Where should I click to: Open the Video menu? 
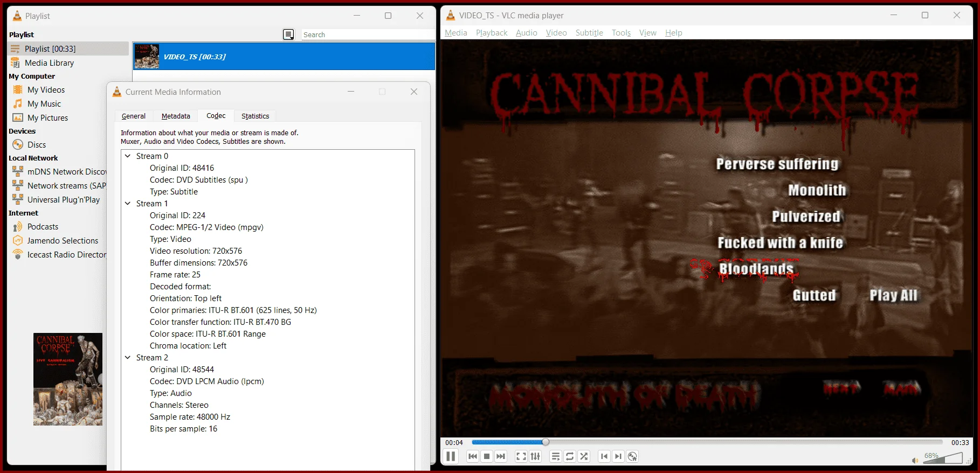pos(556,33)
